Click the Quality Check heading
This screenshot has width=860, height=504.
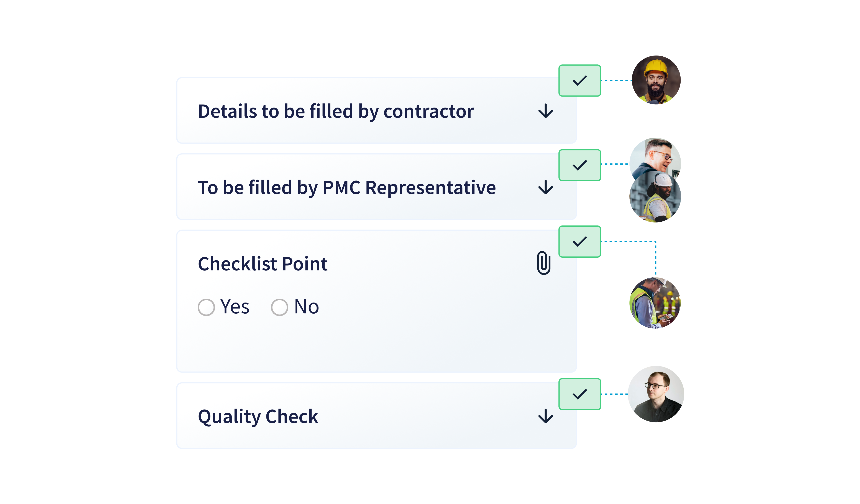pos(258,417)
